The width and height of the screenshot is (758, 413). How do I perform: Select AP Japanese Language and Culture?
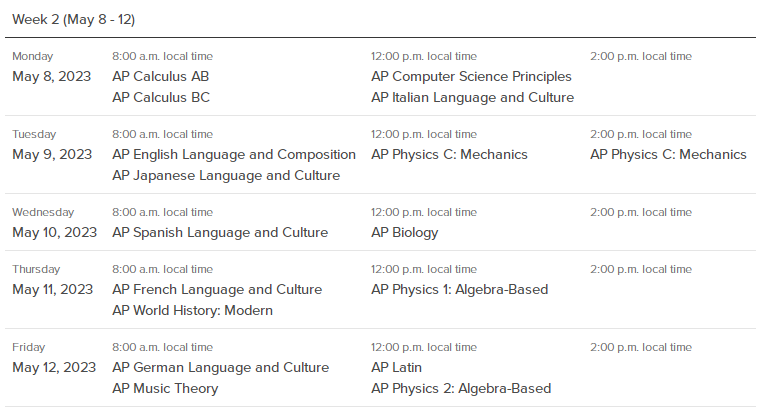click(226, 175)
